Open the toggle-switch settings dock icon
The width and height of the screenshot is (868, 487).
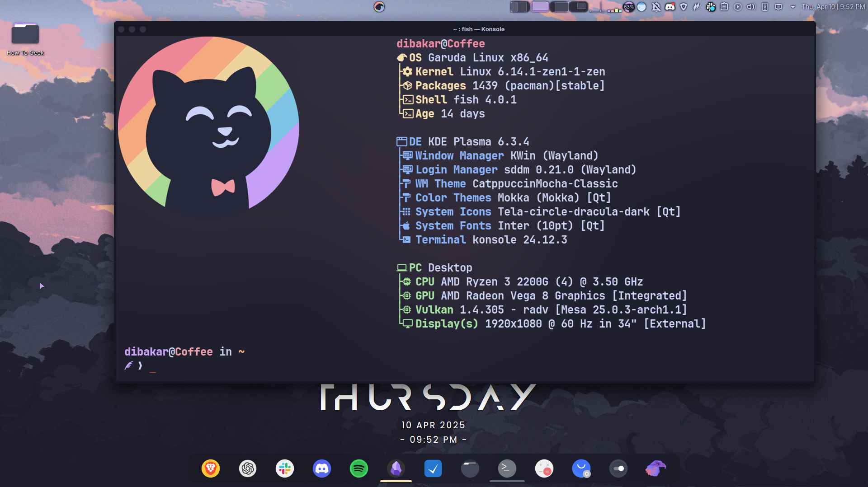click(618, 468)
